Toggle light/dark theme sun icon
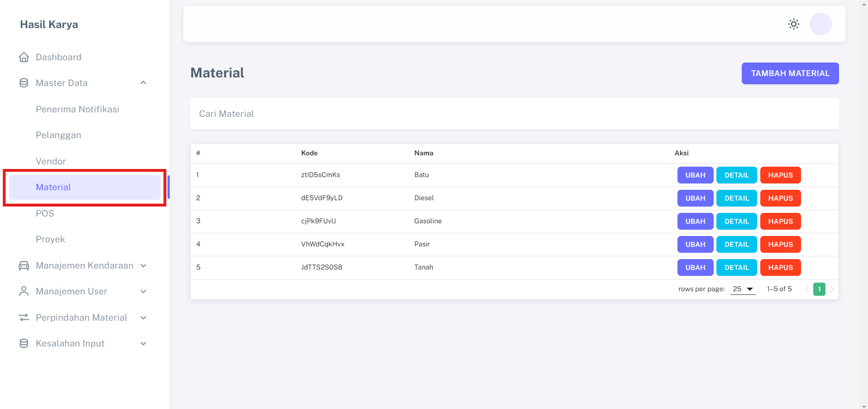868x409 pixels. point(793,24)
